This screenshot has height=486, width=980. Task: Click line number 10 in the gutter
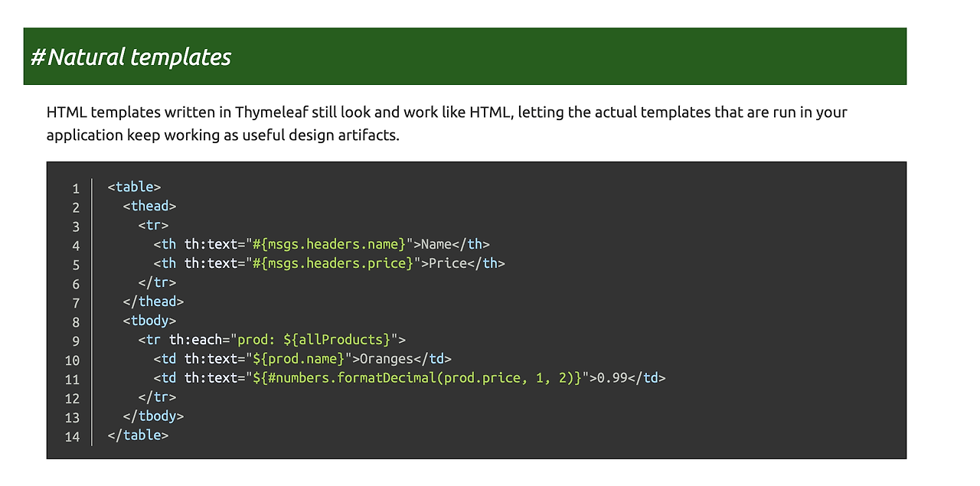[72, 360]
